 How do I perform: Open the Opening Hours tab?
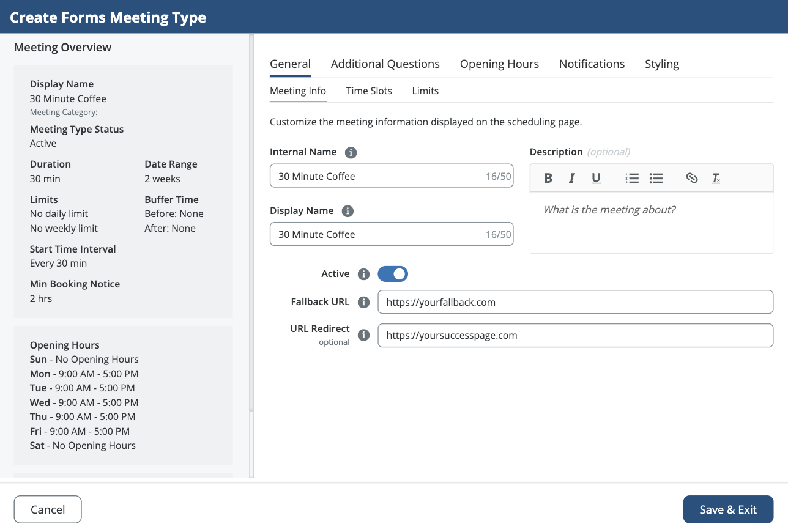pyautogui.click(x=499, y=64)
